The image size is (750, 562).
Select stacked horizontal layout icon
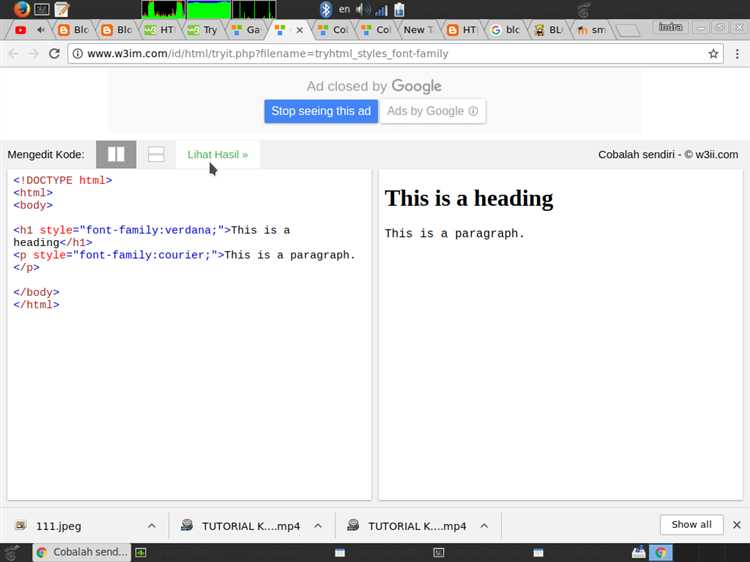point(156,154)
